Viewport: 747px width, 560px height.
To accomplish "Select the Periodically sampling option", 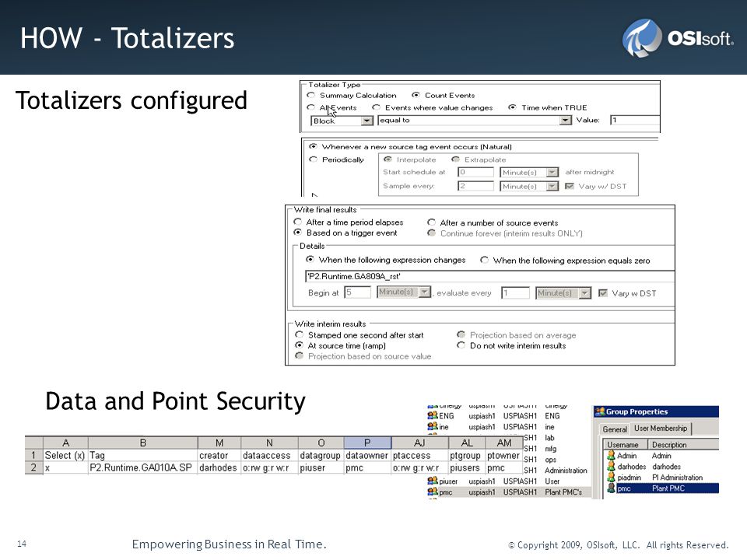I will [x=313, y=159].
